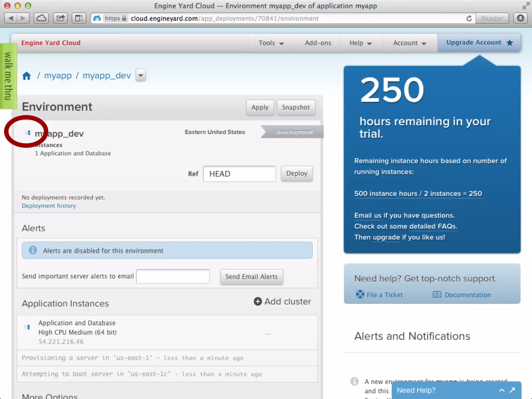Open the bookmarks sidebar icon
Image resolution: width=532 pixels, height=399 pixels.
(79, 18)
